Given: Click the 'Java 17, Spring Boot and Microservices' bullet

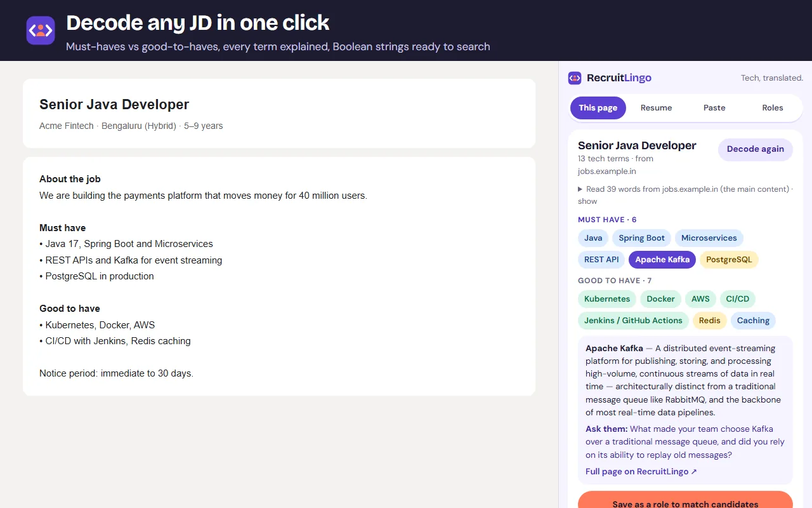Looking at the screenshot, I should [x=126, y=244].
